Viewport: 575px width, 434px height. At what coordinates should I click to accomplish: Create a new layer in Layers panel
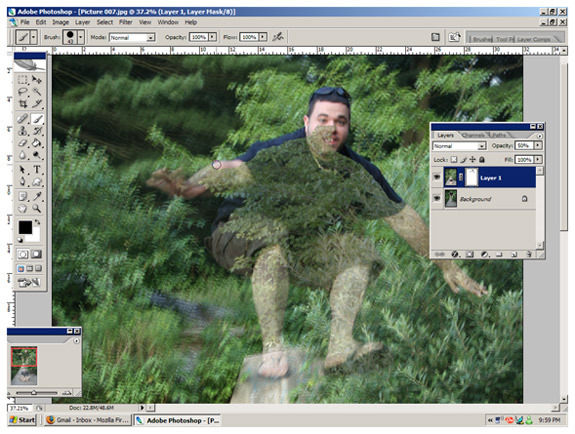tap(514, 254)
